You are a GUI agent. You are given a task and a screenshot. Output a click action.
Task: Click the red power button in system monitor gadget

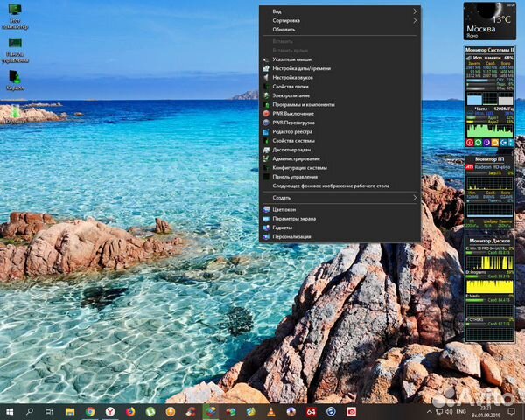coord(470,143)
